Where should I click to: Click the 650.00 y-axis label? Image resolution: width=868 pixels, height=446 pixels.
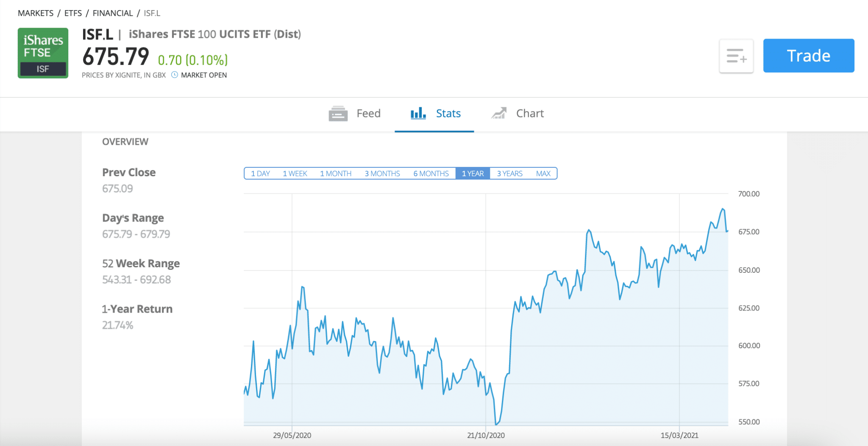click(749, 270)
